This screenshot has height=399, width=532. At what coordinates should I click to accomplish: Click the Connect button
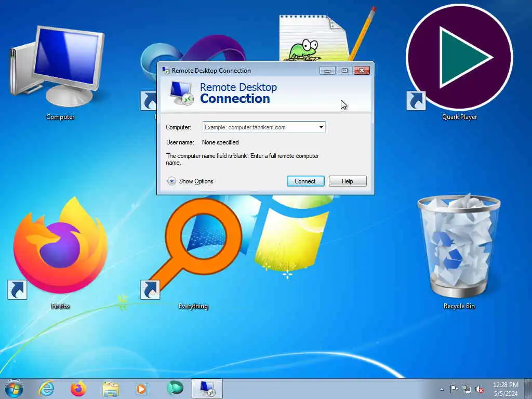(x=305, y=181)
